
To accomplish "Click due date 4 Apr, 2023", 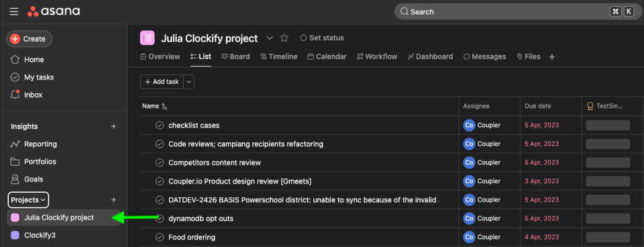I will (x=541, y=237).
